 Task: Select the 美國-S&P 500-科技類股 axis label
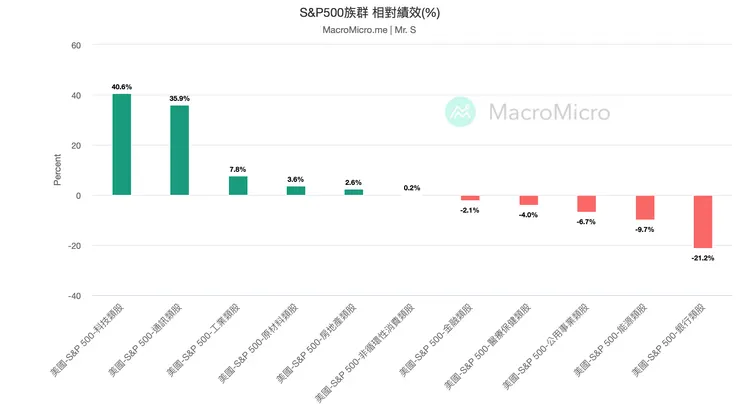[x=89, y=340]
